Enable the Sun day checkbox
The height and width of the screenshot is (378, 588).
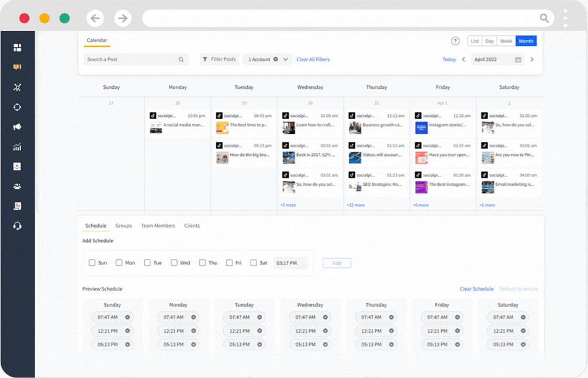click(92, 263)
